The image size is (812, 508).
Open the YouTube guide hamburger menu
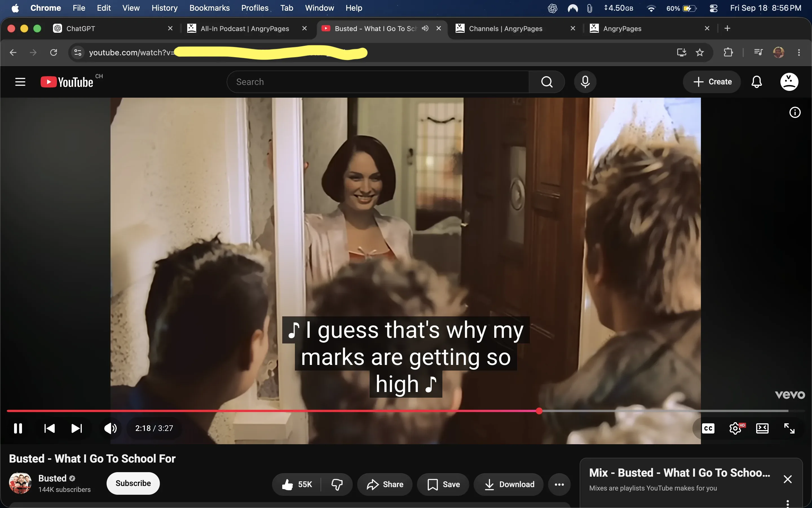tap(20, 82)
